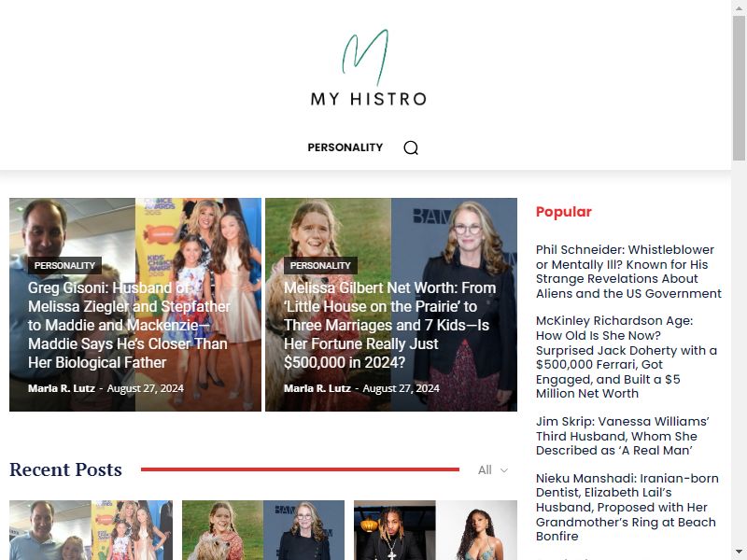
Task: Click the scrollbar down arrow
Action: coord(739,553)
